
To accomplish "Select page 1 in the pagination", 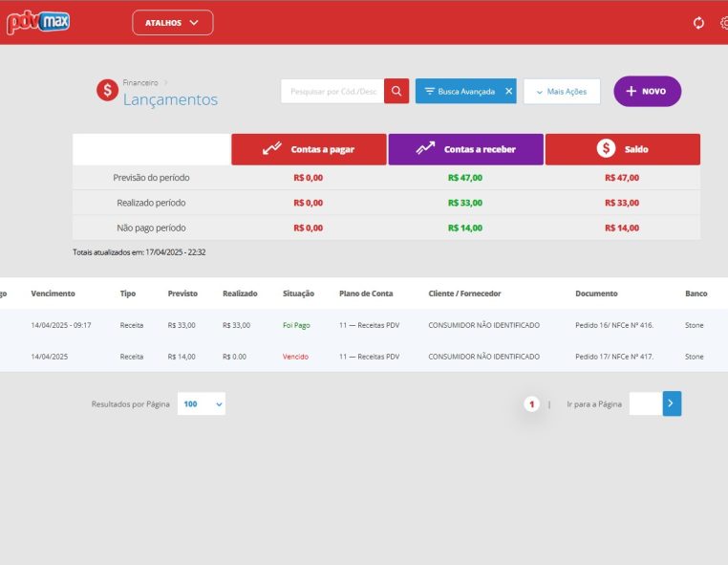I will click(531, 404).
